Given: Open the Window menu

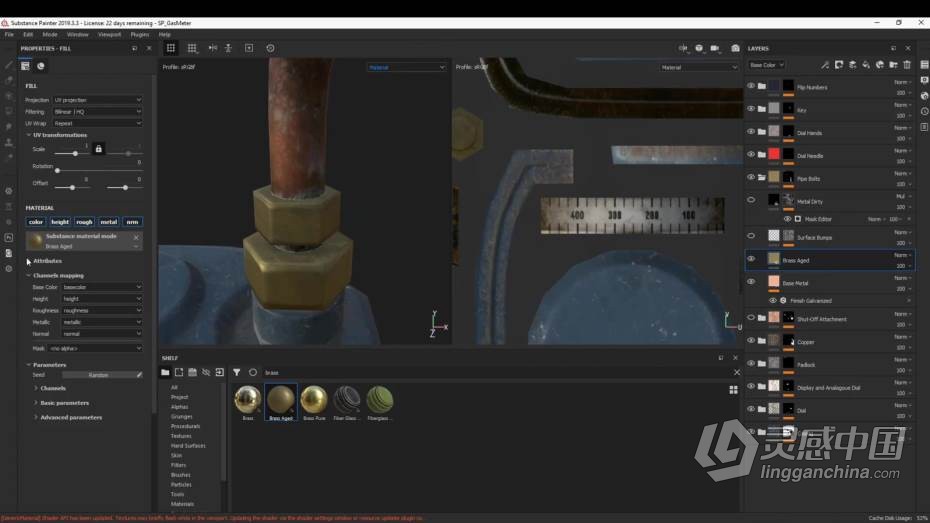Looking at the screenshot, I should [78, 34].
